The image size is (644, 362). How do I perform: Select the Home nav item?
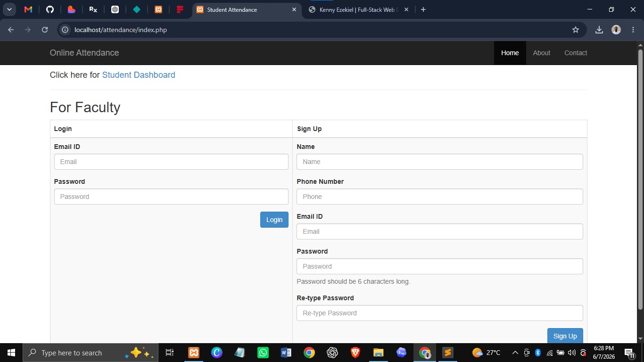(x=510, y=53)
